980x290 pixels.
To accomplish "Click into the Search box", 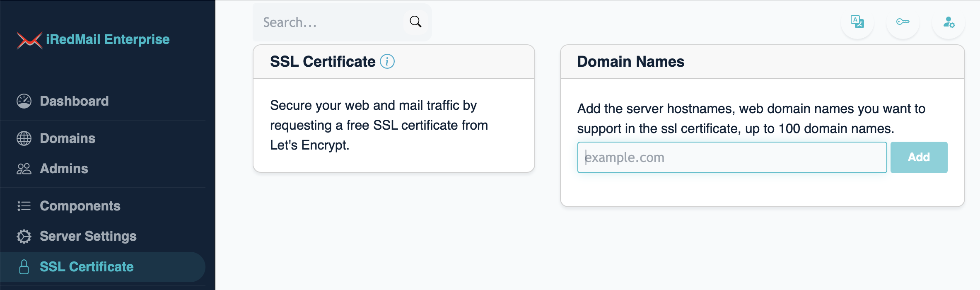I will point(331,22).
